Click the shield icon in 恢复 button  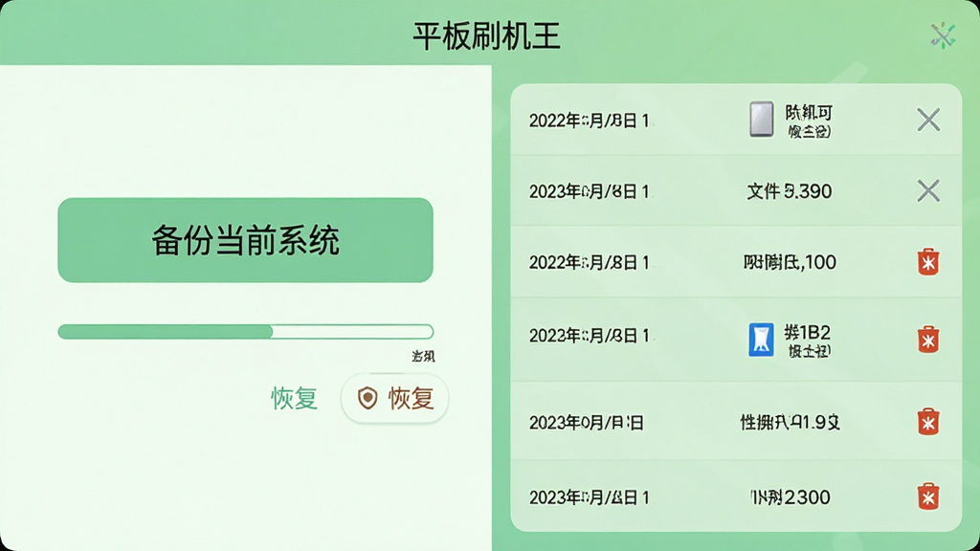point(367,398)
